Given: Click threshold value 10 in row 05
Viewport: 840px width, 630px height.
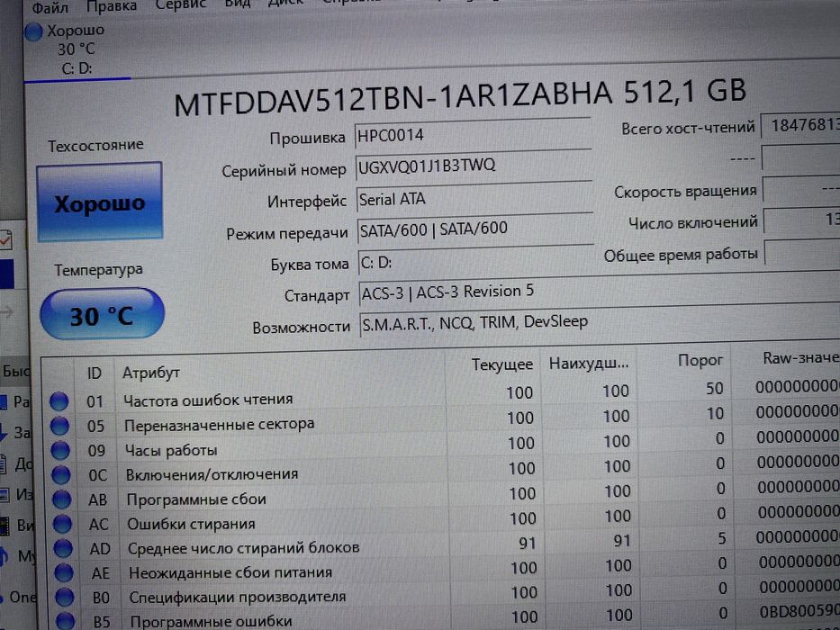Looking at the screenshot, I should pyautogui.click(x=715, y=414).
